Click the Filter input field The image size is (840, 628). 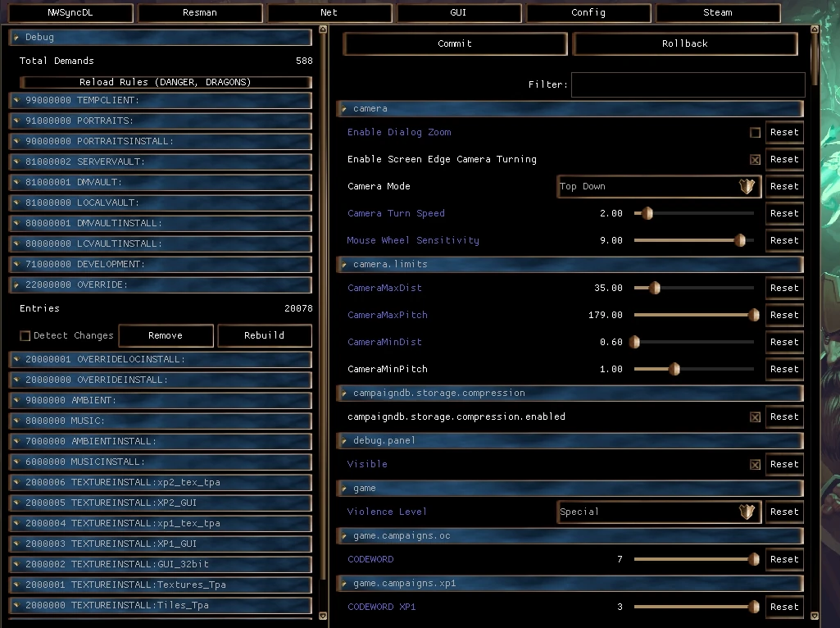tap(688, 84)
